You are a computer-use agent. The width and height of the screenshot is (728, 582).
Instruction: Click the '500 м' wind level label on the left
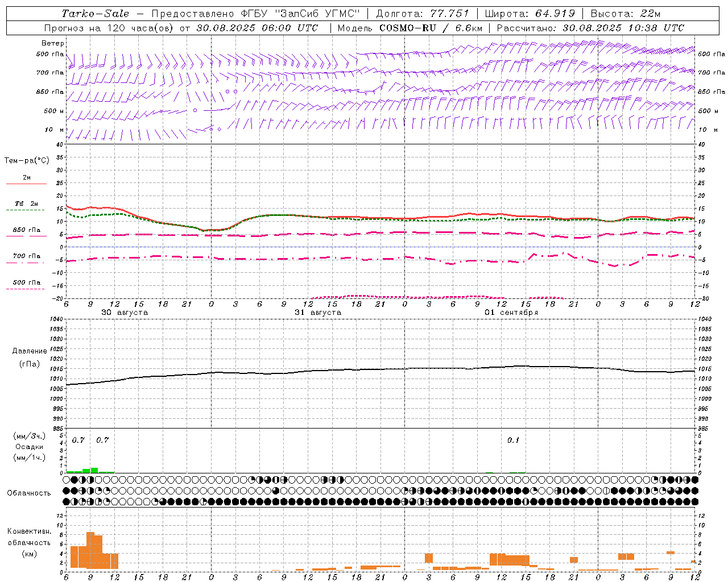[x=54, y=111]
